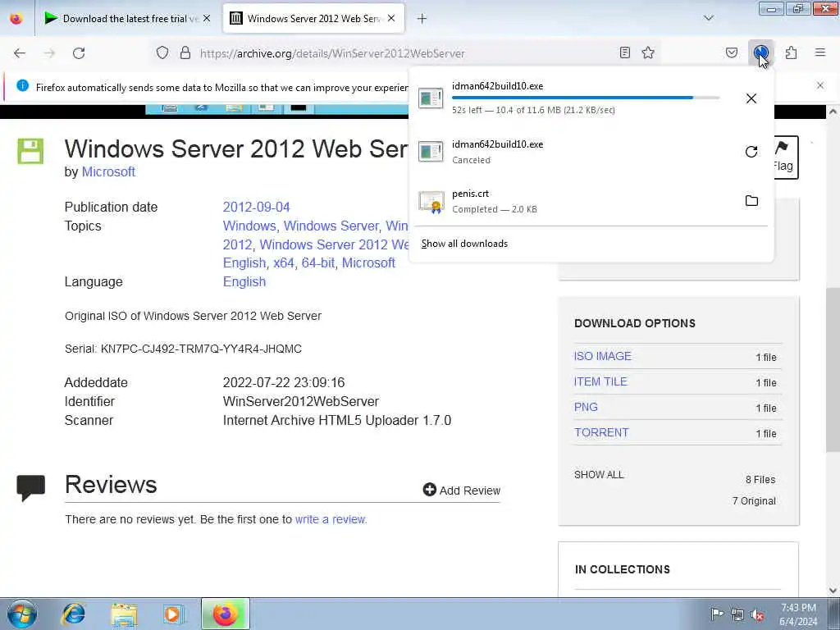Click the Reviews speech bubble icon

(x=30, y=487)
